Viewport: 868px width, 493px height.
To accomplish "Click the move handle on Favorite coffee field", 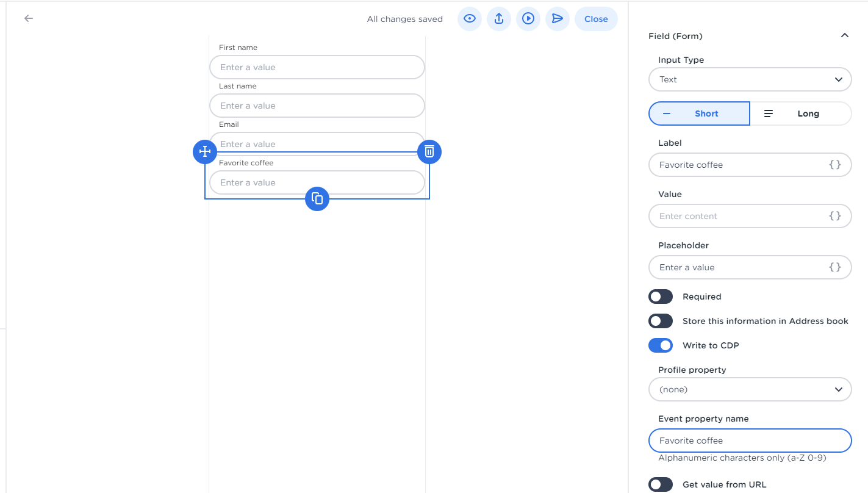I will pyautogui.click(x=205, y=151).
